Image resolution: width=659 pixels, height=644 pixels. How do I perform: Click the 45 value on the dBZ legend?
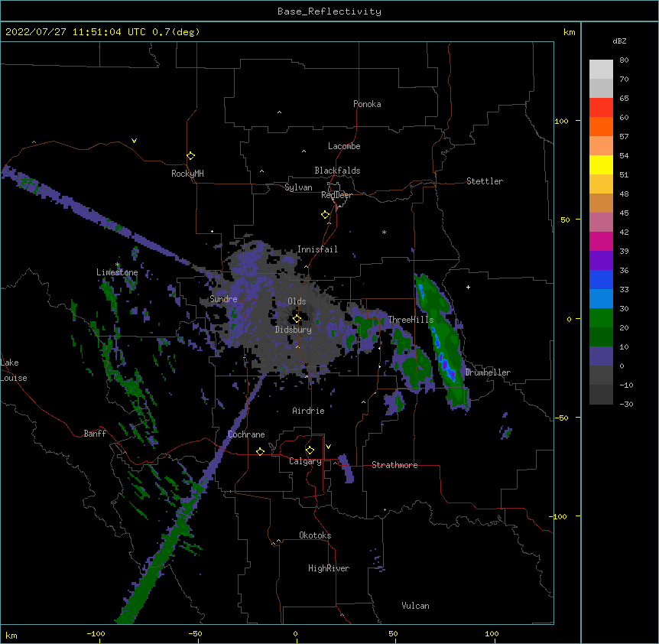624,213
